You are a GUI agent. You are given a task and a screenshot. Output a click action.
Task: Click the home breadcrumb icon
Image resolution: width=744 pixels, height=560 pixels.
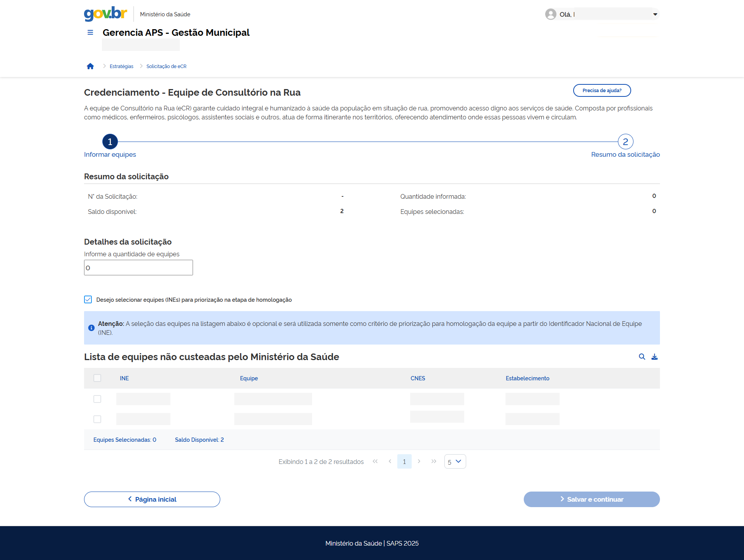90,66
